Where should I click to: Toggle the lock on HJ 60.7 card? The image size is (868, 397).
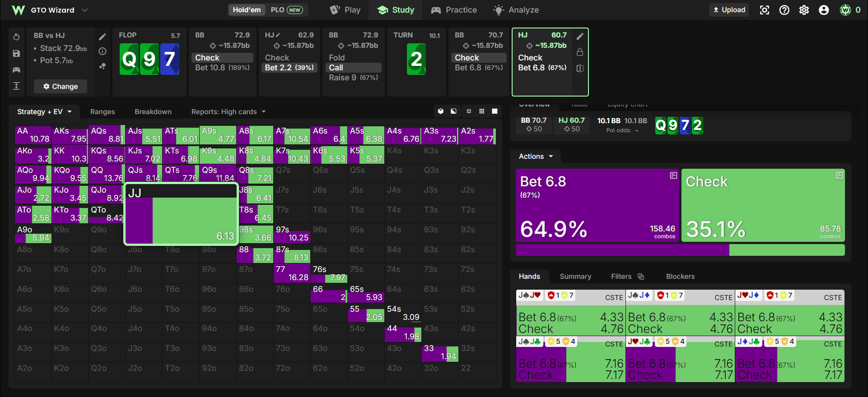click(580, 52)
